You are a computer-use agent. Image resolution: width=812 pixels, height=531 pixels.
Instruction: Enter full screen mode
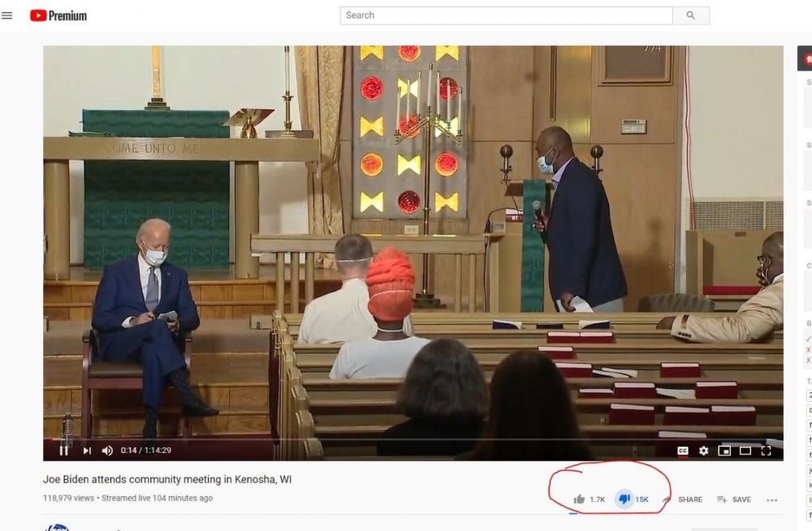tap(766, 451)
